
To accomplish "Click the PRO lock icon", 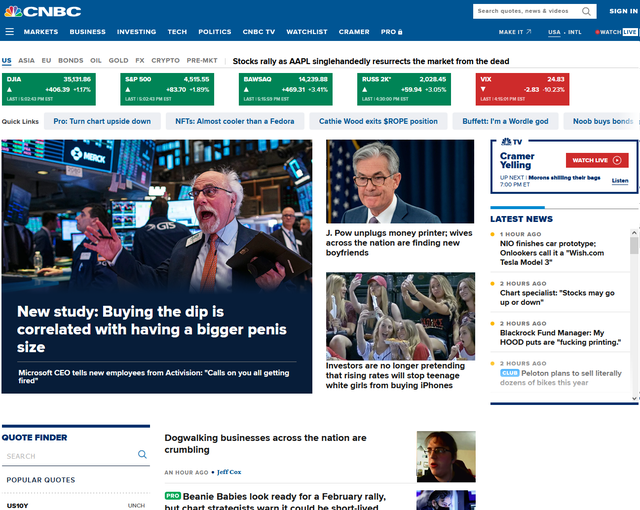I will click(400, 32).
